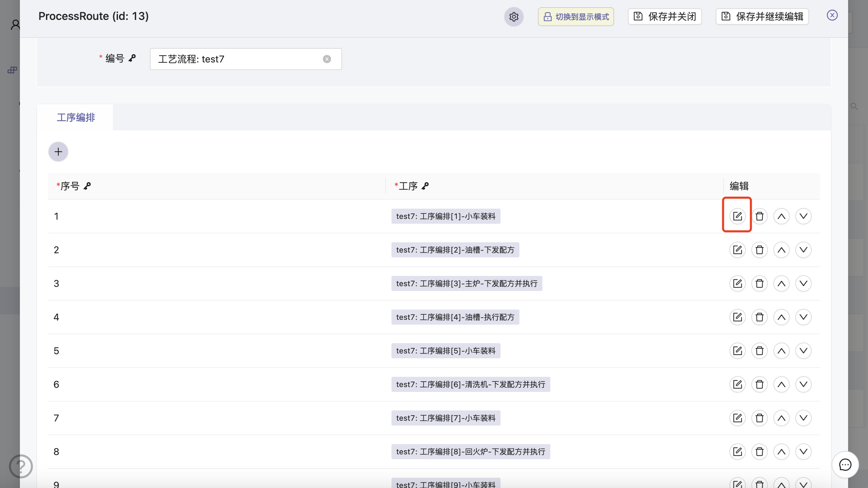Click 保存并关闭 button
The image size is (868, 488).
pyautogui.click(x=665, y=16)
